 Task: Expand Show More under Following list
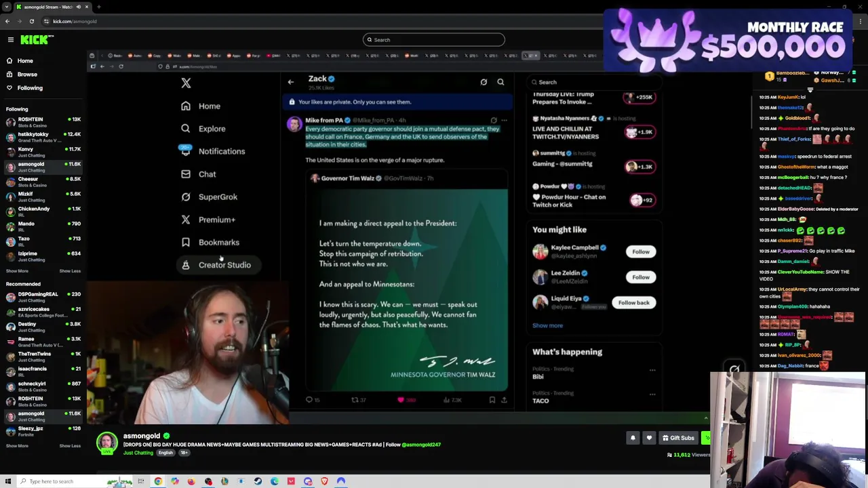pyautogui.click(x=17, y=271)
